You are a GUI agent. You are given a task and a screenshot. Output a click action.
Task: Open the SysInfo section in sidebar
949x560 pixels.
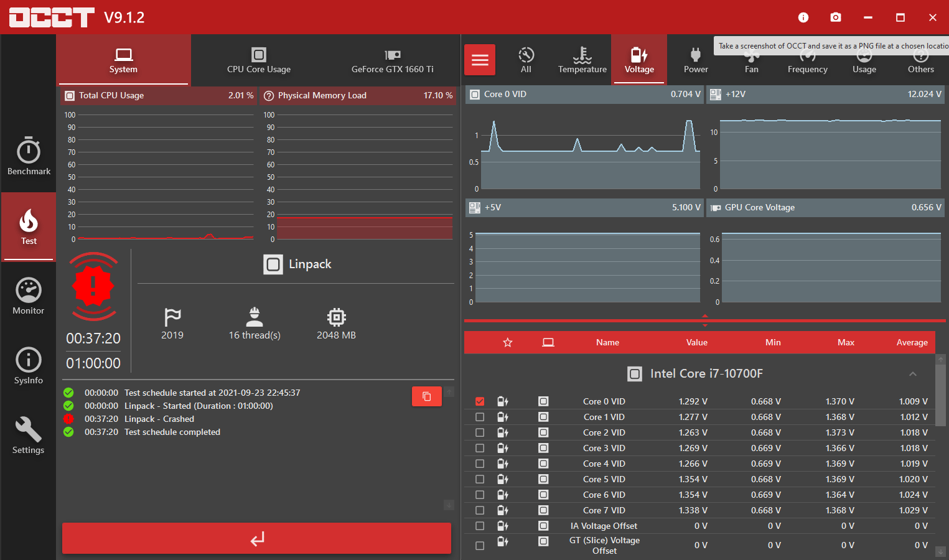(29, 366)
